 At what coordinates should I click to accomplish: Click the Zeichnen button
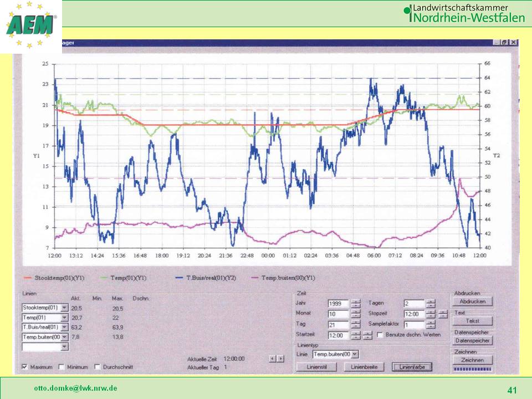(473, 360)
